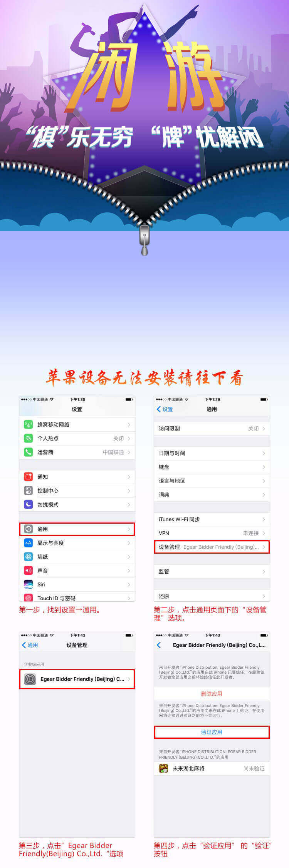Tap the Personal Hotspot link icon

click(29, 438)
